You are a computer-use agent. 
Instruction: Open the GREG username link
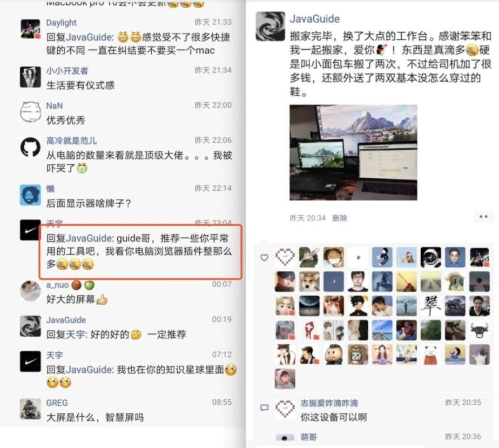[57, 403]
